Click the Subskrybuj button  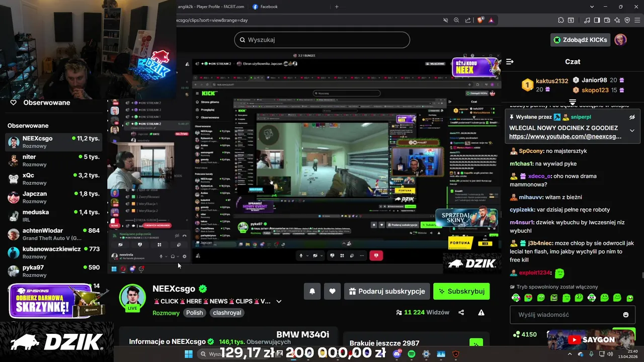(x=461, y=291)
